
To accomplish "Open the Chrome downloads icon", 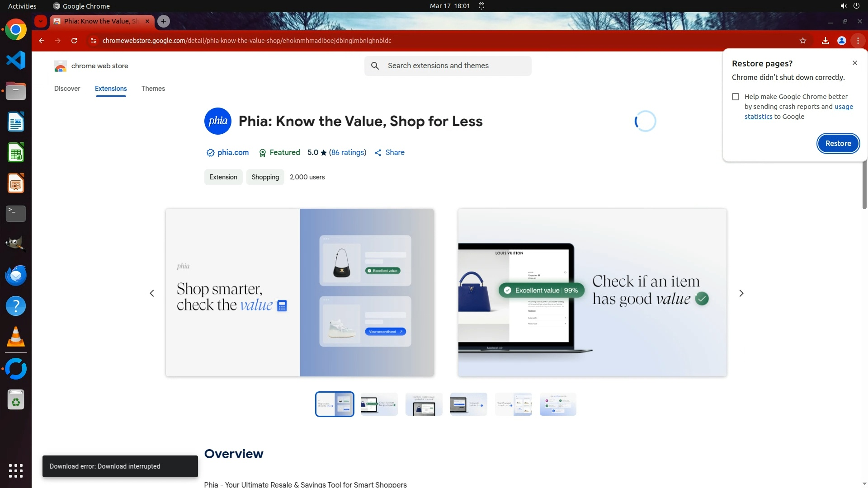I will (x=825, y=41).
